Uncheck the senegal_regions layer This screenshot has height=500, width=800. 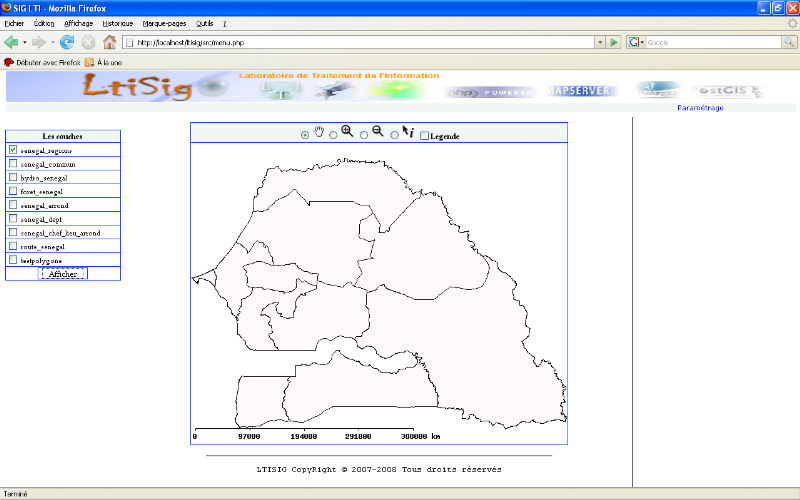[x=13, y=149]
